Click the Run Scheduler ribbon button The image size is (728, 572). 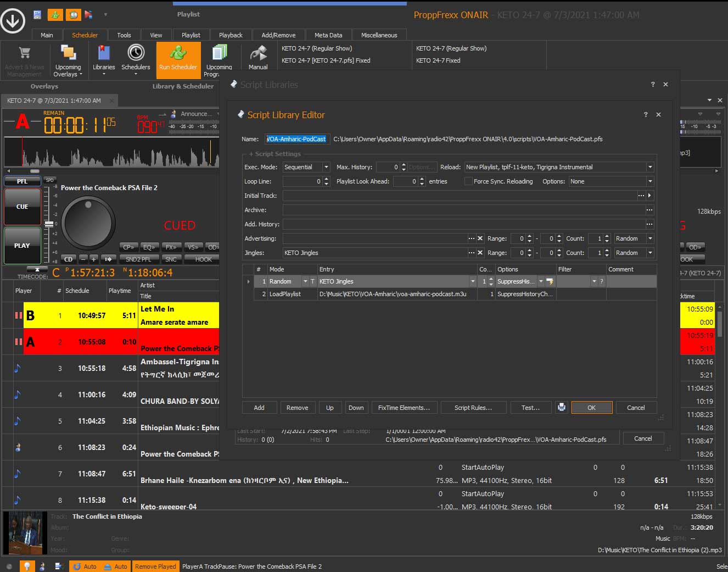[178, 60]
